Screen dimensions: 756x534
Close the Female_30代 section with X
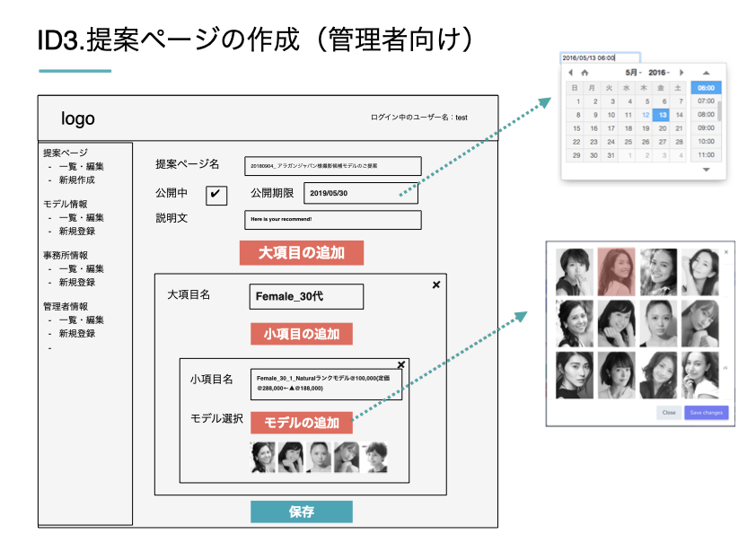pyautogui.click(x=436, y=285)
